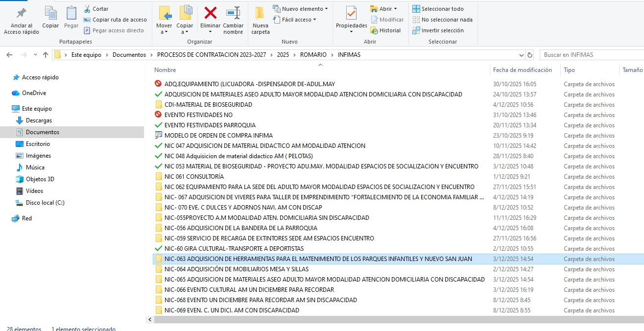Click Anclar al Acceso rápido pin icon

[x=22, y=13]
